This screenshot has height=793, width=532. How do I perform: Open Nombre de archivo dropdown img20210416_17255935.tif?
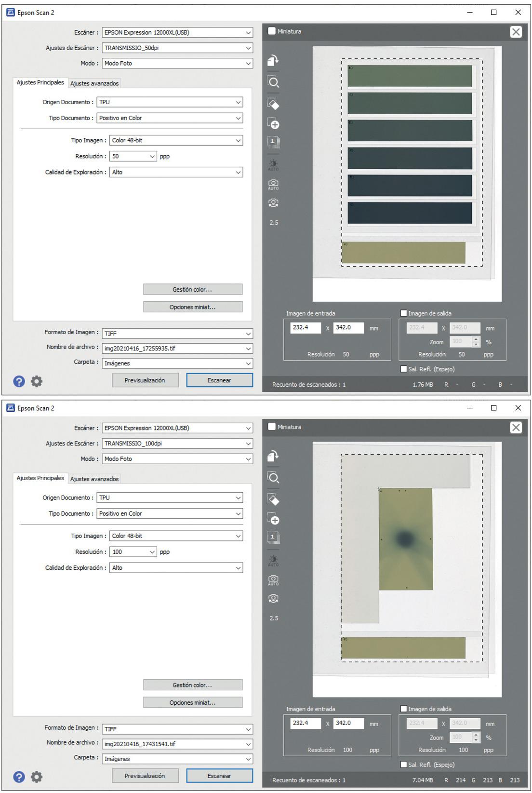tap(177, 348)
